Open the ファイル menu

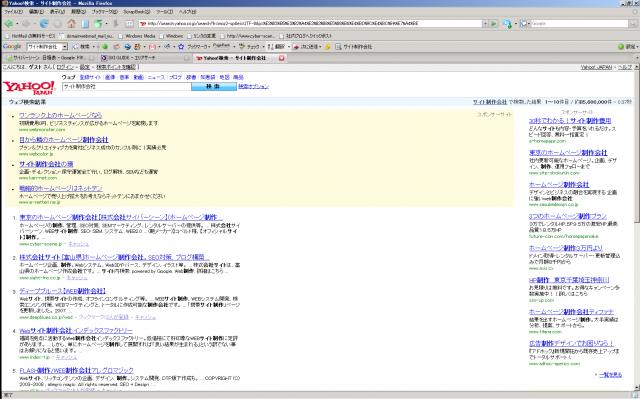[13, 12]
